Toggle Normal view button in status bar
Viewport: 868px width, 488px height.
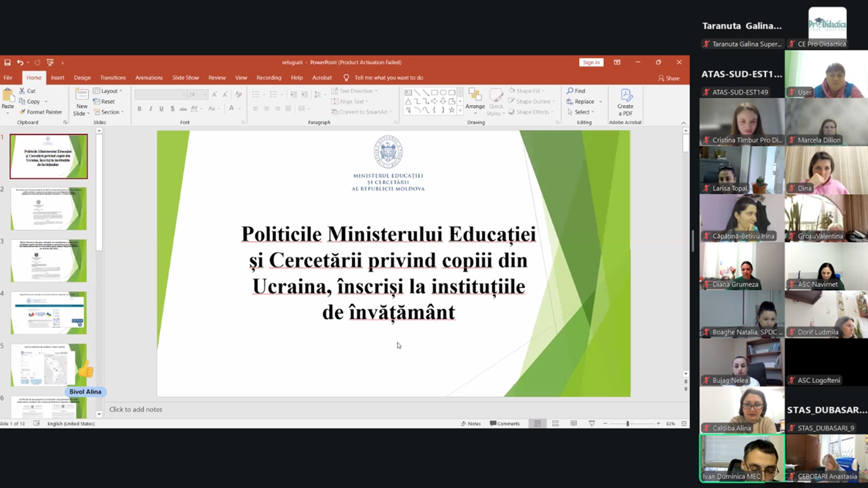click(x=537, y=424)
